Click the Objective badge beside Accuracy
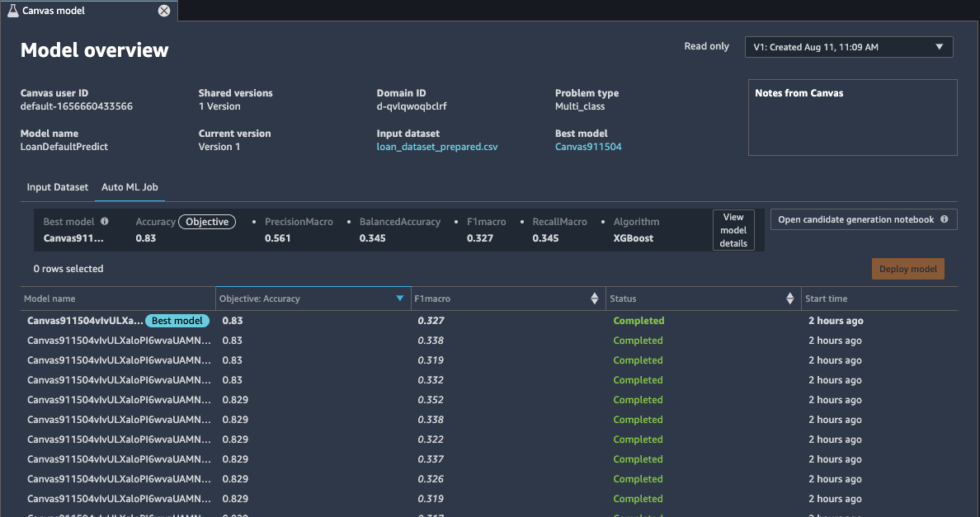 pos(207,222)
